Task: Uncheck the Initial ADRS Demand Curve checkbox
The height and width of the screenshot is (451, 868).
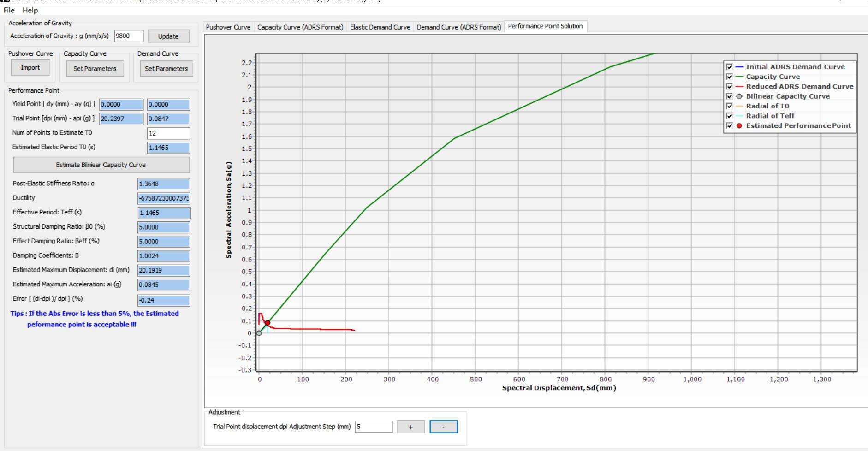Action: (x=729, y=67)
